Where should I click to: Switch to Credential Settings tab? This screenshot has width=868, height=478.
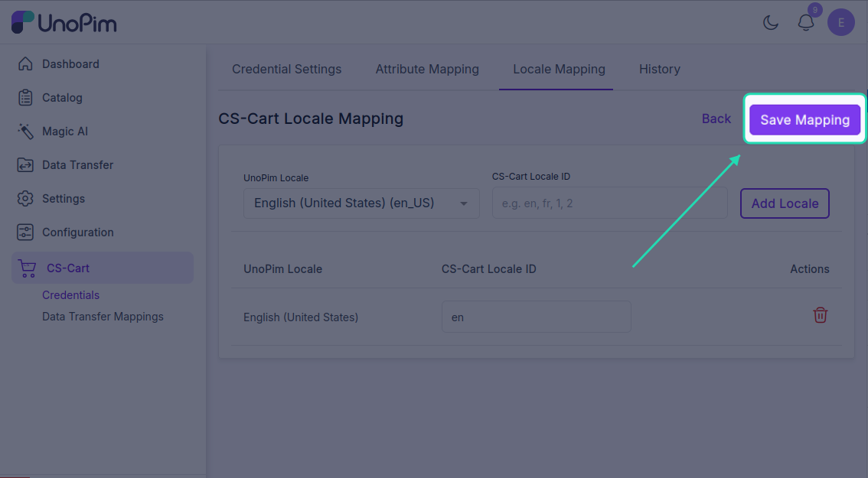click(287, 69)
